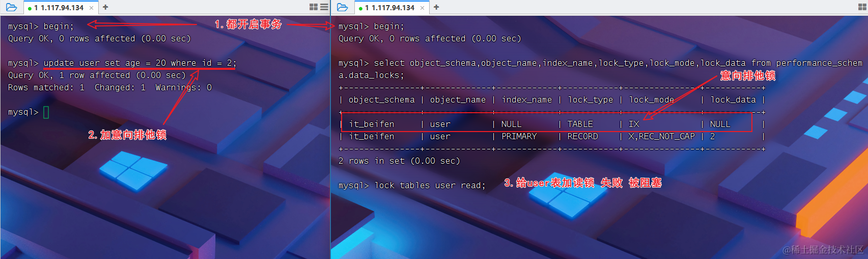
Task: Click the 'object_schema' column header
Action: point(382,99)
